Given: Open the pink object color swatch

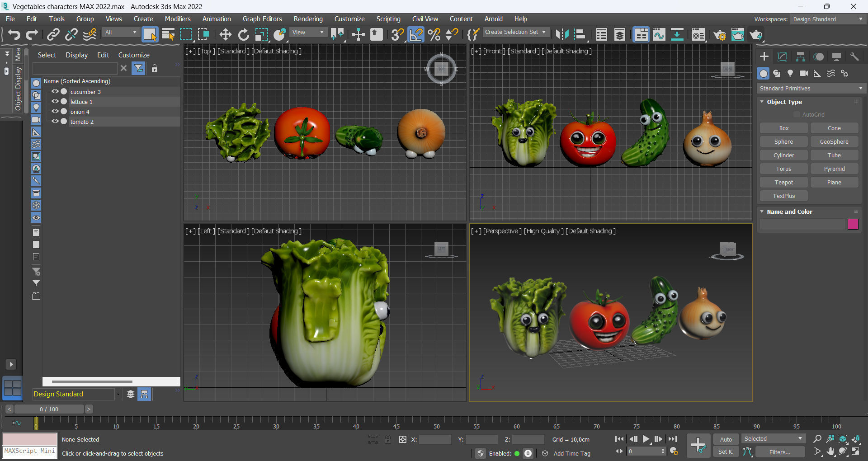Looking at the screenshot, I should click(x=853, y=224).
